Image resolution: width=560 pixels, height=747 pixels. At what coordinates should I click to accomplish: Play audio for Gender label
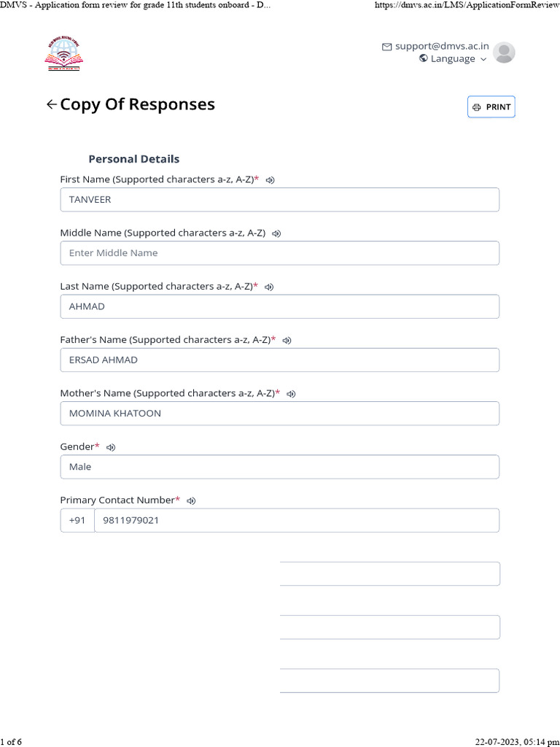111,447
